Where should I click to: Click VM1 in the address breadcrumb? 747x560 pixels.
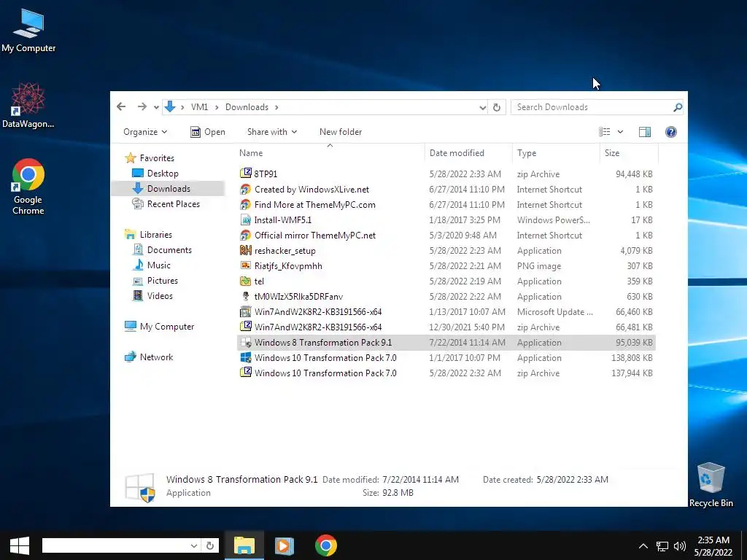[199, 107]
